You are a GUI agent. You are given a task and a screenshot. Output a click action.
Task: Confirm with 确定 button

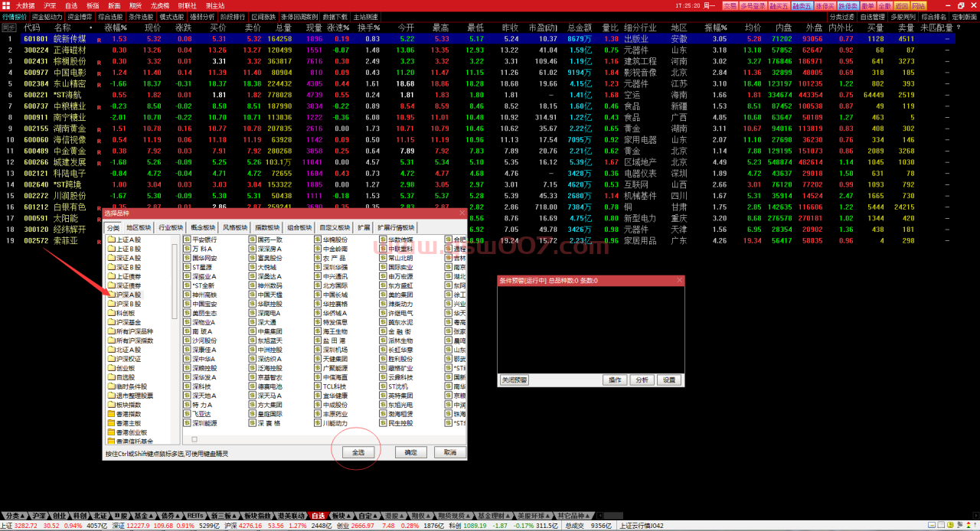point(410,452)
